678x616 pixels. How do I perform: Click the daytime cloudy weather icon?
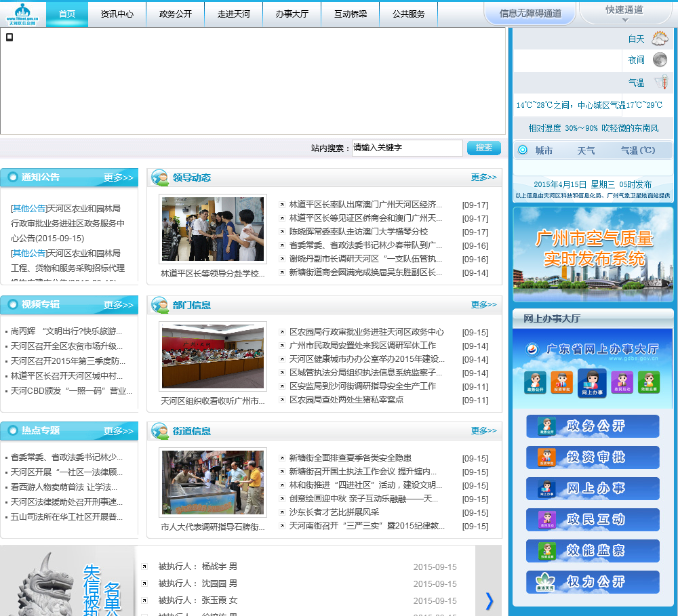pos(659,39)
